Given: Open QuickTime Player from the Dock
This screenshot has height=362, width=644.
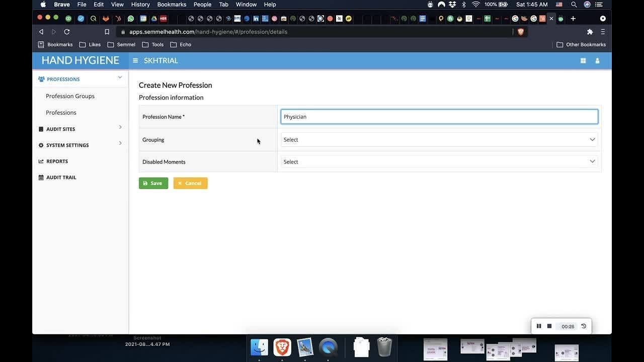Looking at the screenshot, I should 328,347.
